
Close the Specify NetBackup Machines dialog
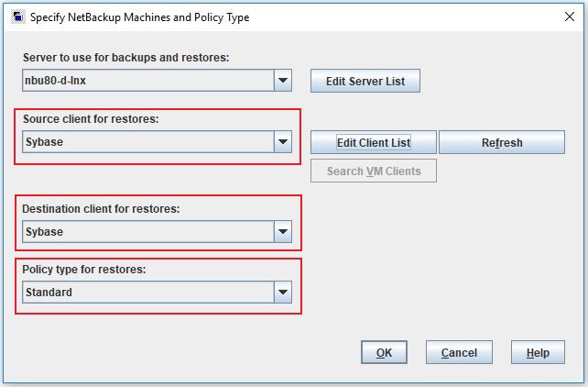click(x=567, y=17)
